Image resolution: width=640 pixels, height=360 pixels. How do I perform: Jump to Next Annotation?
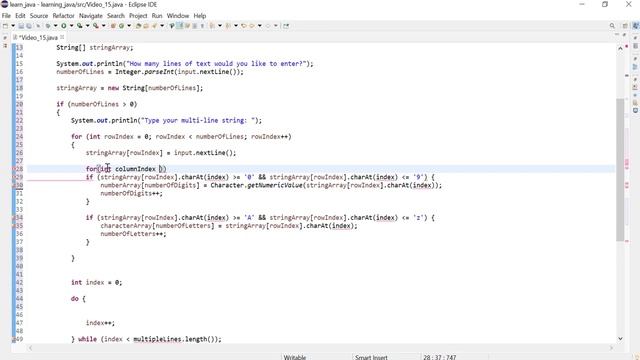212,26
